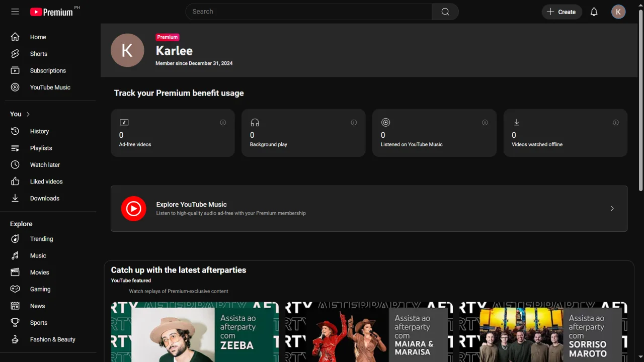
Task: Click the Music note icon
Action: 15,255
